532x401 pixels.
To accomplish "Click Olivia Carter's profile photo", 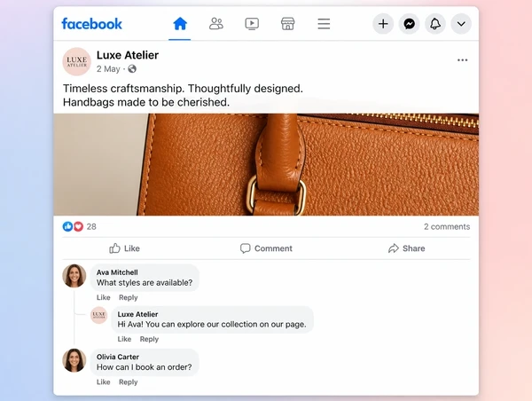I will click(x=74, y=360).
